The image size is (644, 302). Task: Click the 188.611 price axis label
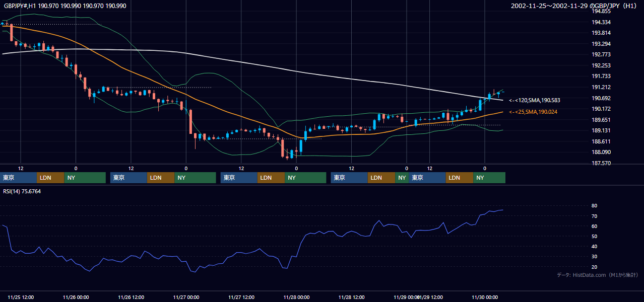[602, 141]
